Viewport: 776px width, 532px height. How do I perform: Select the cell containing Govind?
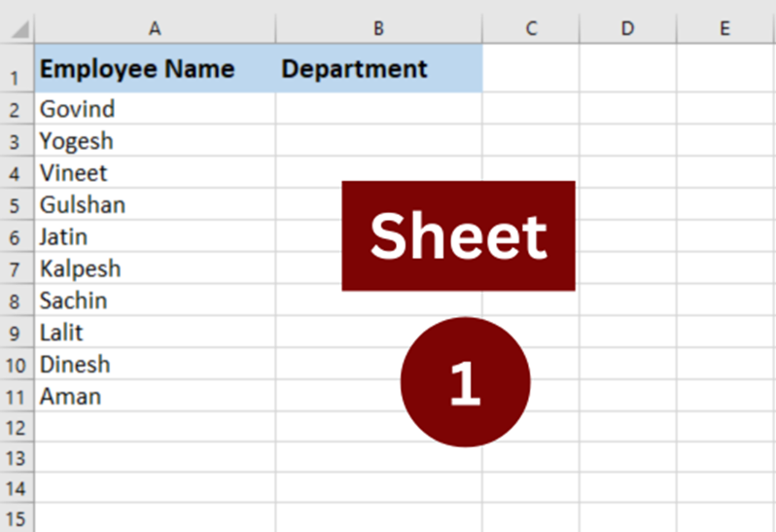coord(155,108)
